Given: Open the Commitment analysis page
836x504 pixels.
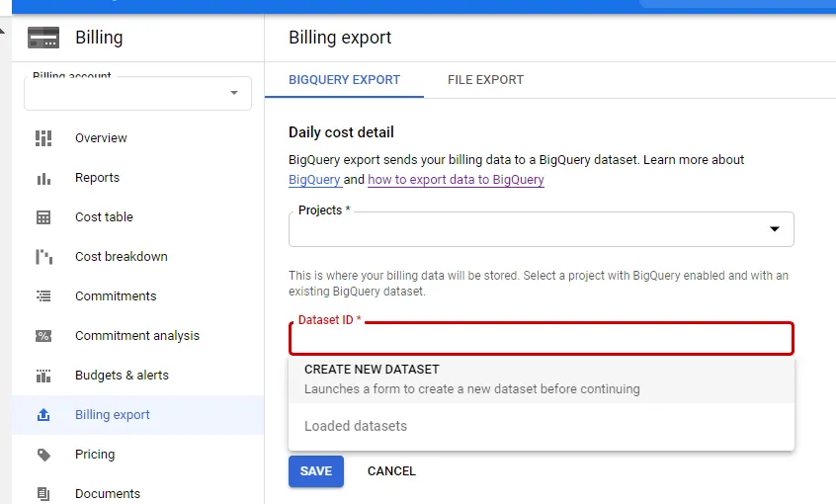Looking at the screenshot, I should pos(137,335).
